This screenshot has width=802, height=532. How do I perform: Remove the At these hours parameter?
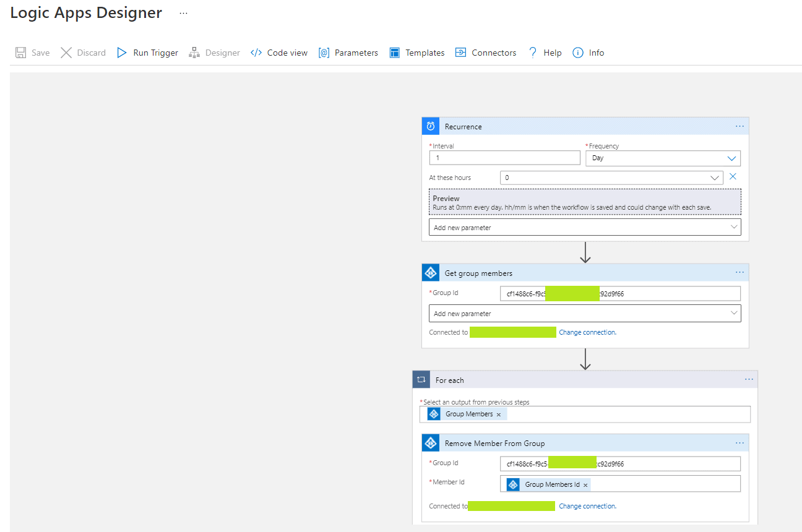[x=733, y=177]
